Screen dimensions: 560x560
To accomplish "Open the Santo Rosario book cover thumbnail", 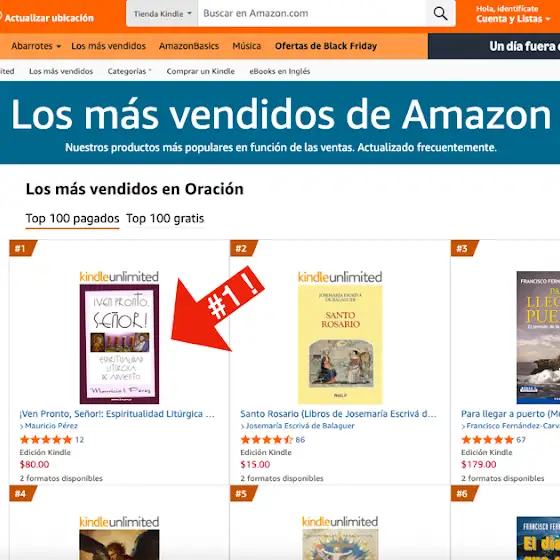I will coord(340,344).
